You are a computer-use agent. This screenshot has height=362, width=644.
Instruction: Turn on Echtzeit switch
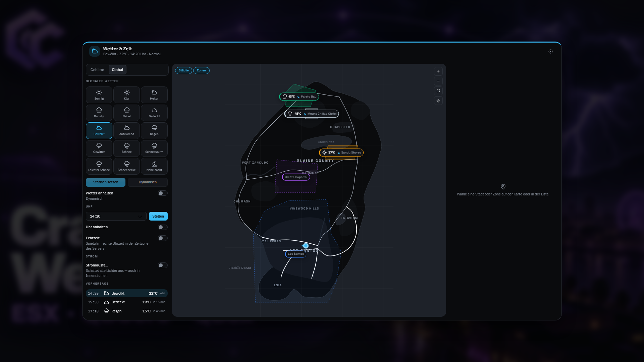click(163, 238)
